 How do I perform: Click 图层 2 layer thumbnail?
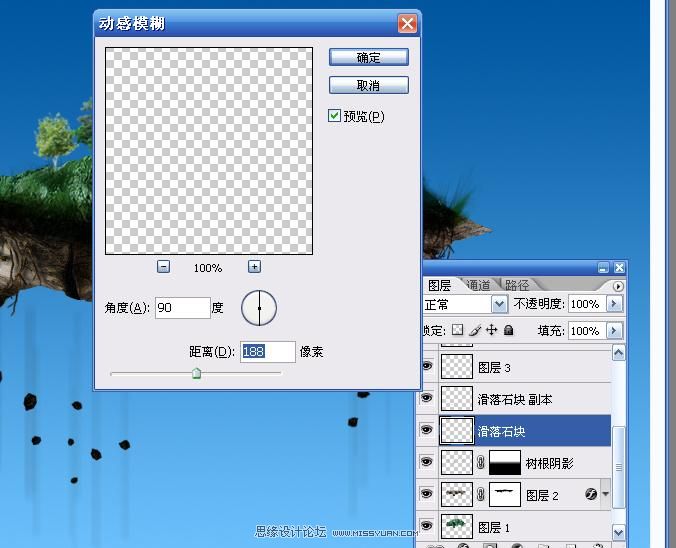coord(457,494)
